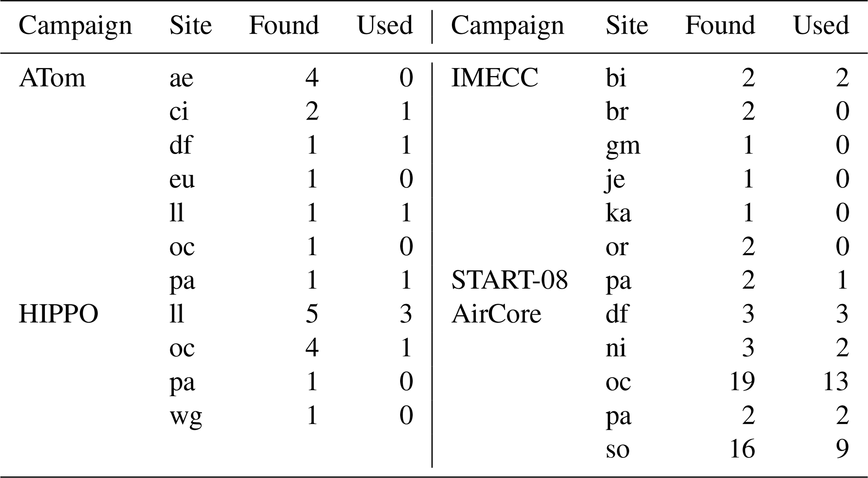Image resolution: width=868 pixels, height=478 pixels.
Task: Select the ATom campaign label
Action: pyautogui.click(x=52, y=78)
